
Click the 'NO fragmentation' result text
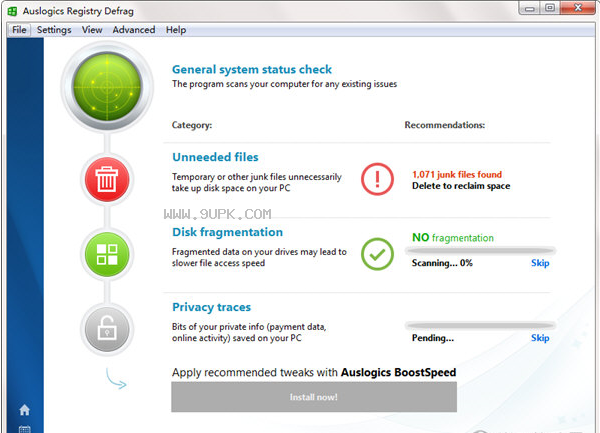click(453, 238)
